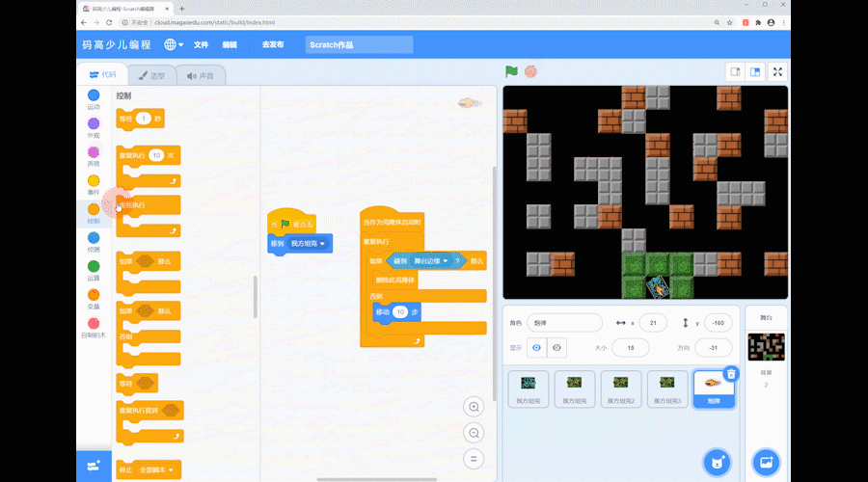Open 我方坦克 dropdown in 移到 block
The height and width of the screenshot is (482, 868).
[x=308, y=244]
